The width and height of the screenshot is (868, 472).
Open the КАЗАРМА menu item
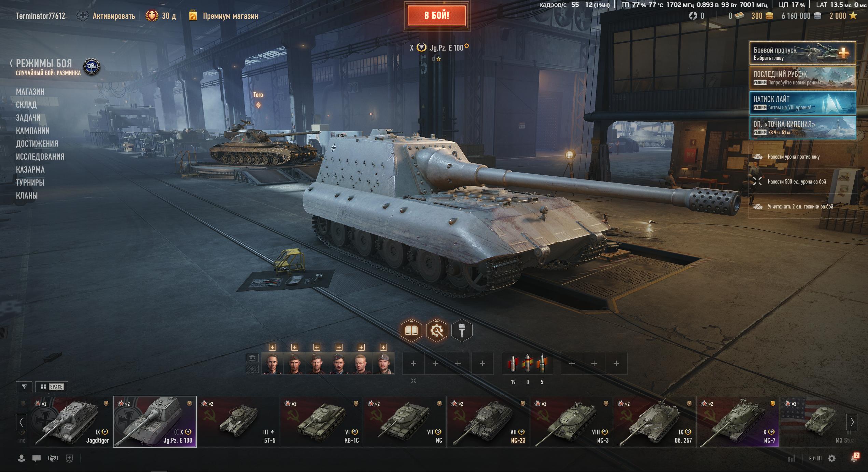[30, 170]
